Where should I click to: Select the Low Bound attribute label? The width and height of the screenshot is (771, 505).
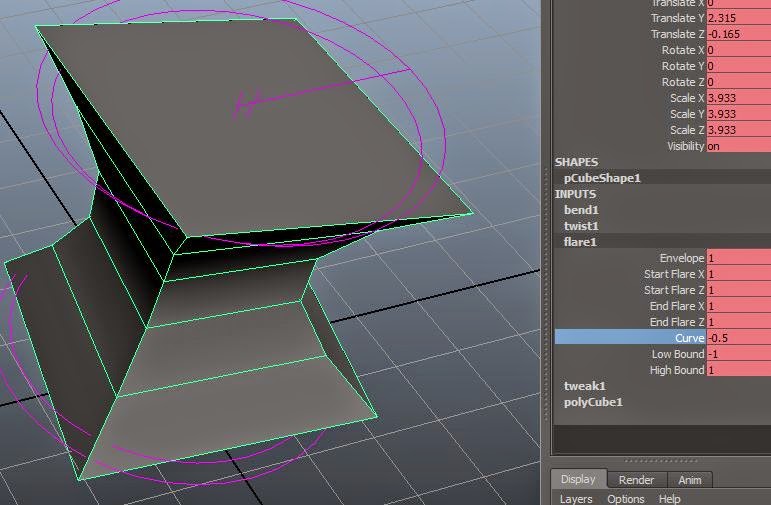click(x=678, y=354)
